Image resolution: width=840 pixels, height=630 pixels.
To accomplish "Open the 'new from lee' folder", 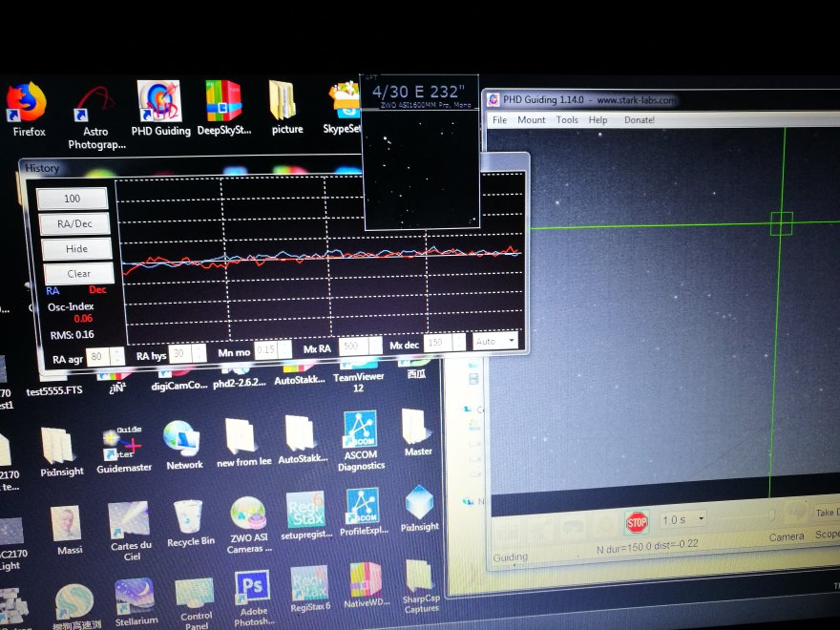I will (243, 443).
